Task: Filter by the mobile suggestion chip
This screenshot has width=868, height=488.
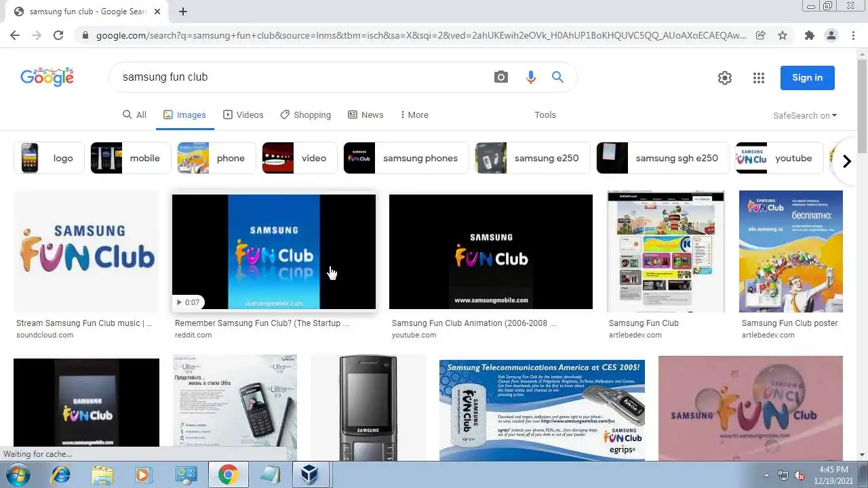Action: tap(131, 158)
